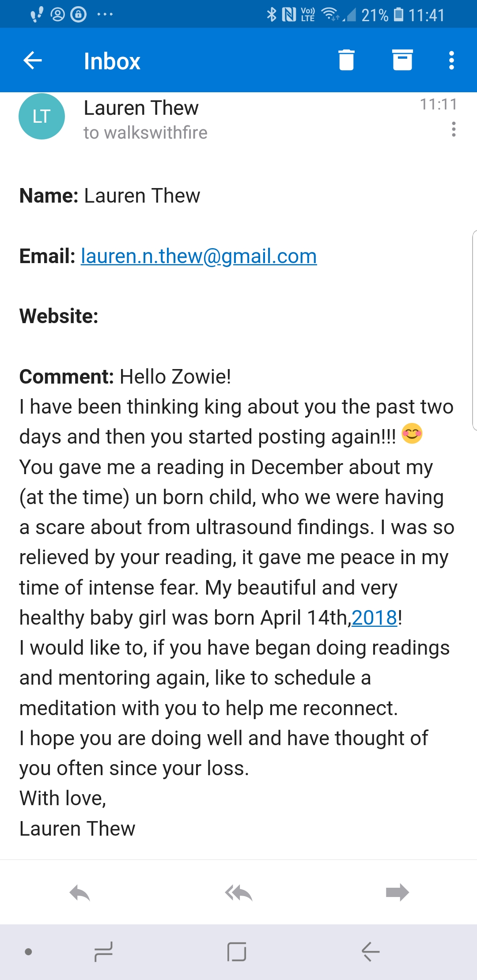The image size is (477, 980).
Task: Open the top bar overflow menu
Action: click(x=451, y=60)
